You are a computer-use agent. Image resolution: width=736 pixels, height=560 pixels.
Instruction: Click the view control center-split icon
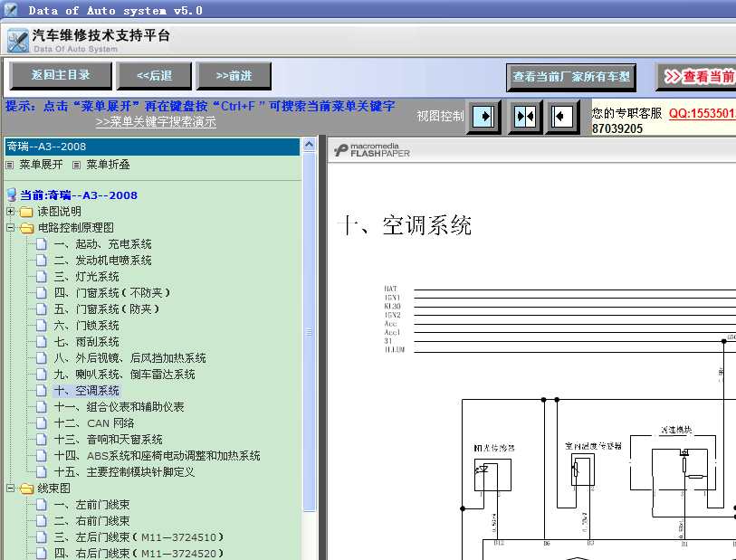525,116
